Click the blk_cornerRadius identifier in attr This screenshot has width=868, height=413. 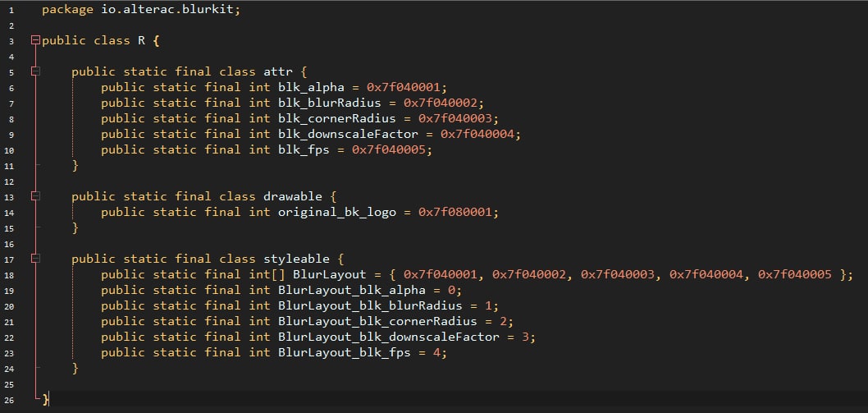337,118
